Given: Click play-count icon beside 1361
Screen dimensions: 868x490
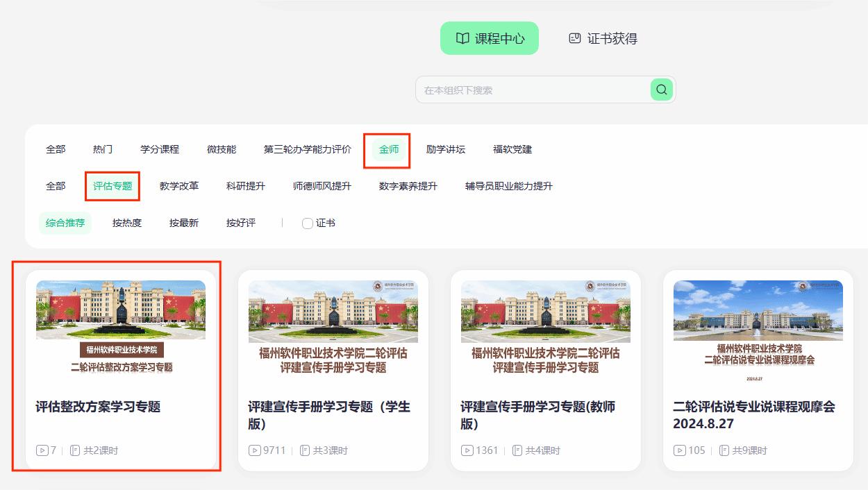Looking at the screenshot, I should pos(467,450).
